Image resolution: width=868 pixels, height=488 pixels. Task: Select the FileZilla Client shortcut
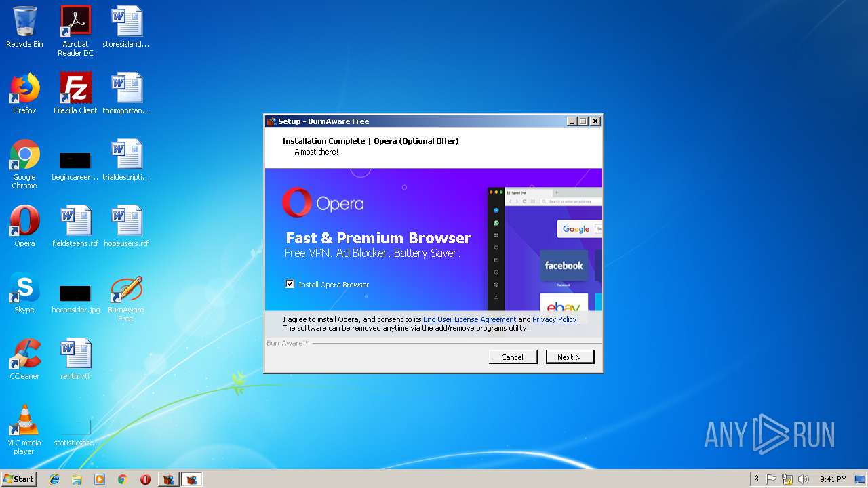75,94
